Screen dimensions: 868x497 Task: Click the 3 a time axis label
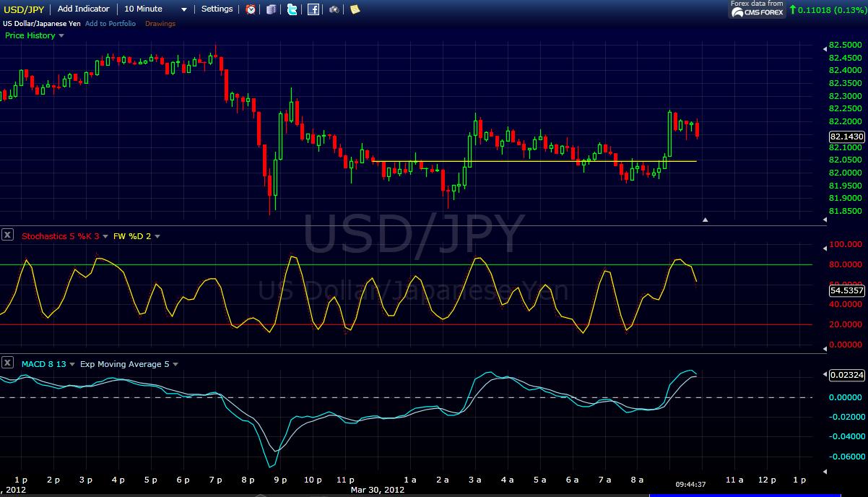tap(474, 480)
